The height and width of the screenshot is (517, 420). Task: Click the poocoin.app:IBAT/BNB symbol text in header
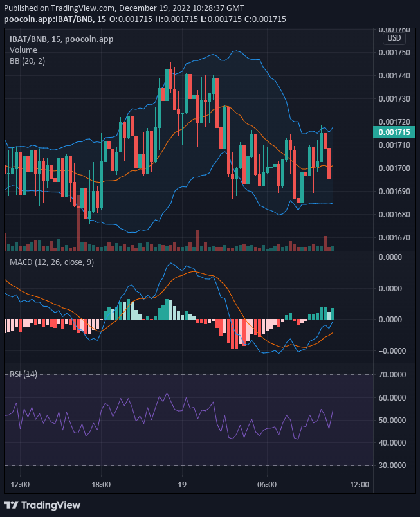tap(48, 19)
